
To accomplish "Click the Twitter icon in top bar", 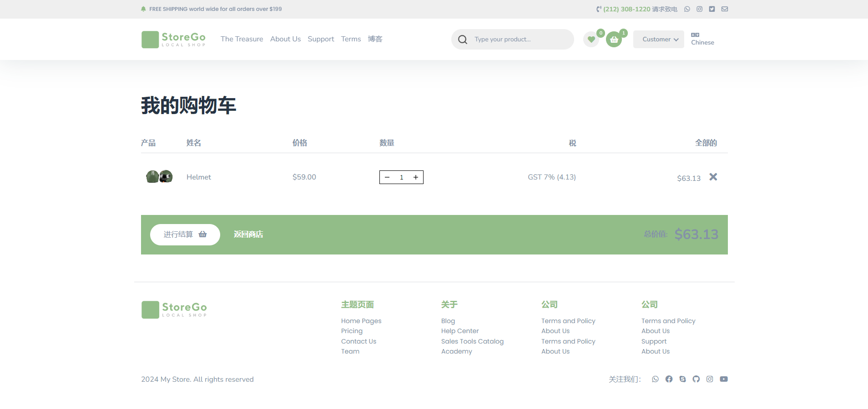I will pyautogui.click(x=712, y=9).
